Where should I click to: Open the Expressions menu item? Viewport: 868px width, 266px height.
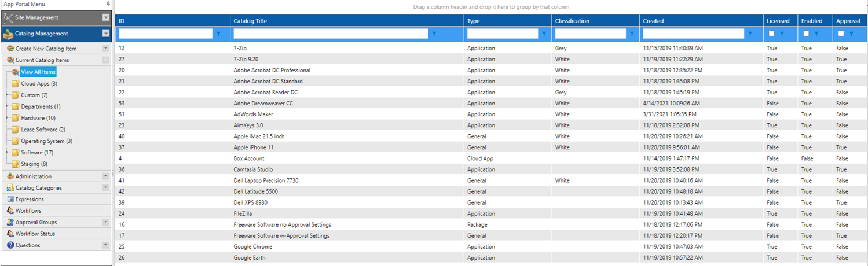[29, 199]
